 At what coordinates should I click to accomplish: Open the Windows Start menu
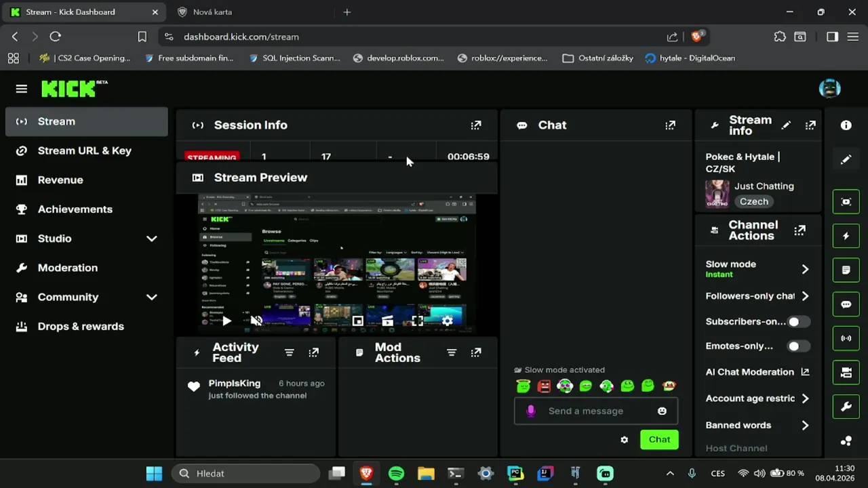coord(154,473)
